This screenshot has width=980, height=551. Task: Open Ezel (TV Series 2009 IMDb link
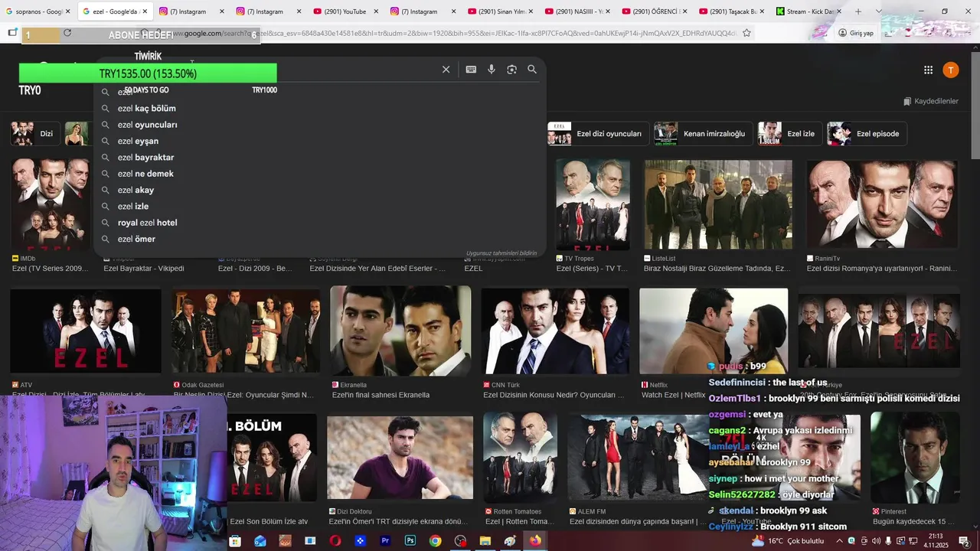[x=50, y=269]
